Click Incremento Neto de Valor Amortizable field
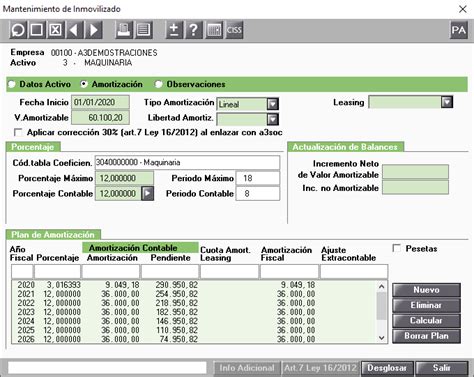 (x=415, y=172)
